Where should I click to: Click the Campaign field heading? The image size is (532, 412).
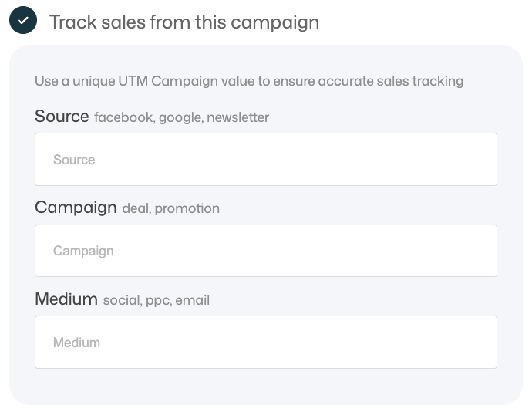tap(76, 208)
